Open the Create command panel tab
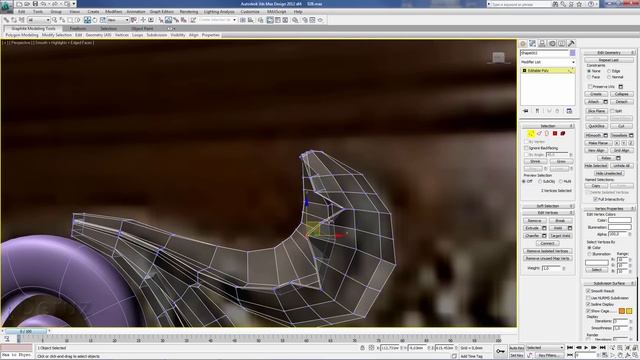 523,43
